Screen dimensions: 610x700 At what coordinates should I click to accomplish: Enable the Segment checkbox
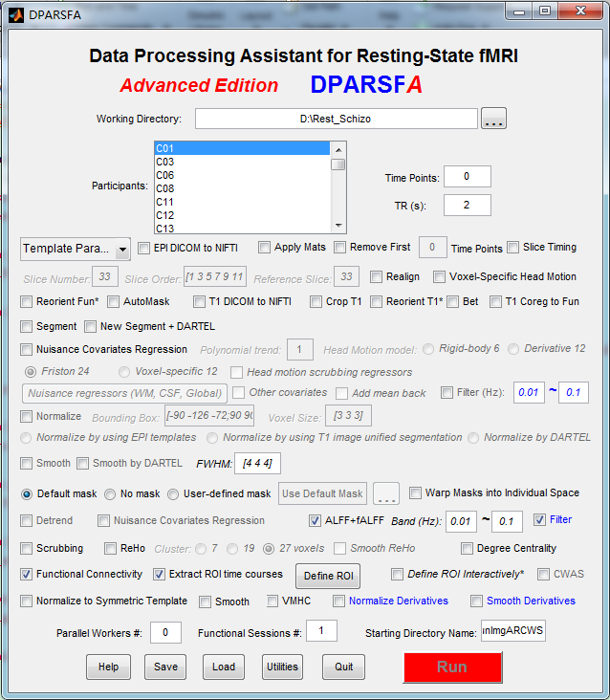(x=27, y=327)
